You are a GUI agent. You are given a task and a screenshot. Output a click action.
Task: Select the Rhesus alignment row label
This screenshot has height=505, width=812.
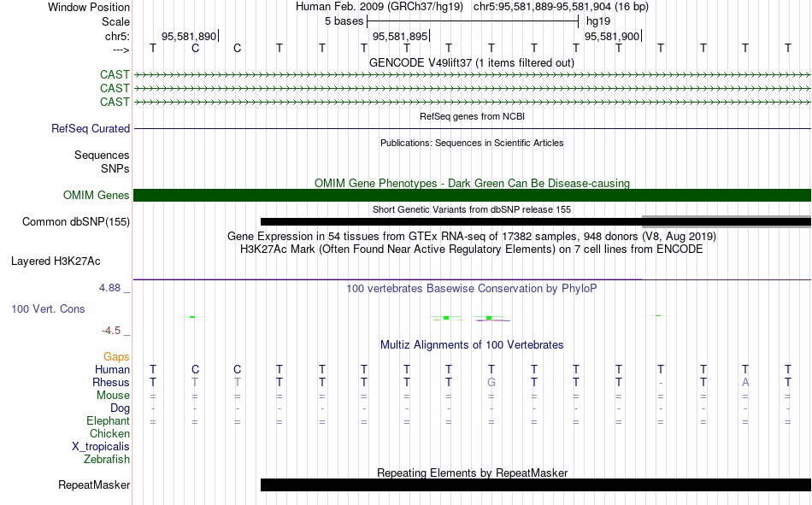111,383
